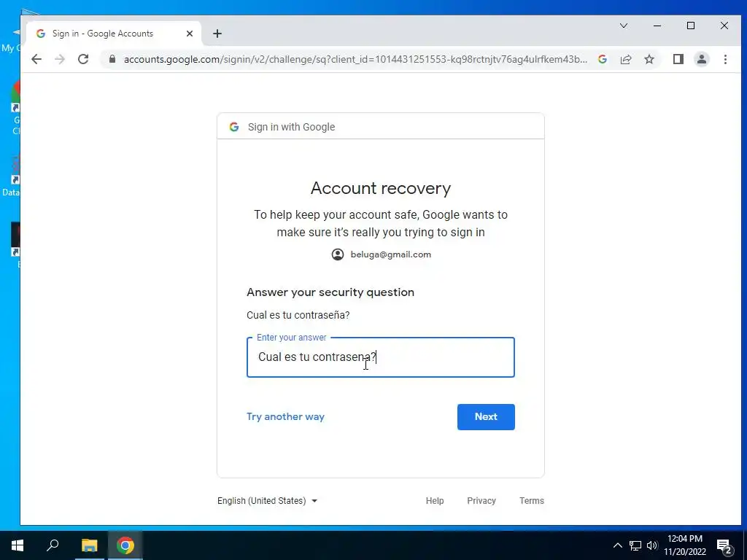Click Answer your security question heading

(x=330, y=292)
